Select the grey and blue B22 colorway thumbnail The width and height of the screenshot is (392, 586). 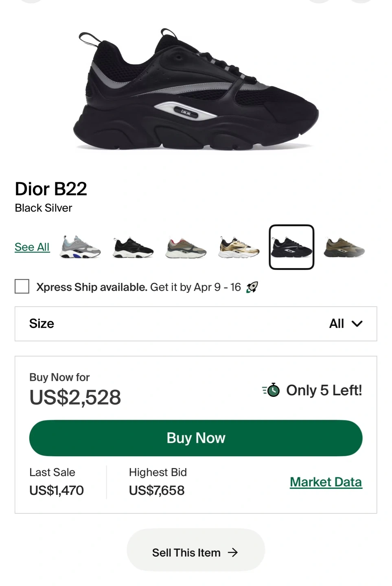(x=80, y=247)
